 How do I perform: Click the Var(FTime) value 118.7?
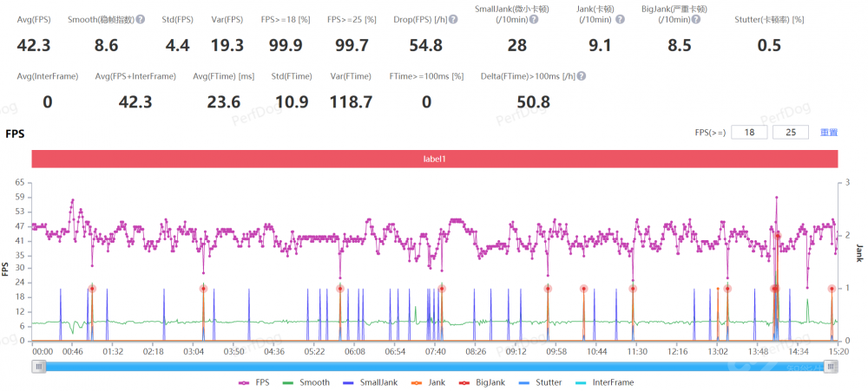pos(351,101)
